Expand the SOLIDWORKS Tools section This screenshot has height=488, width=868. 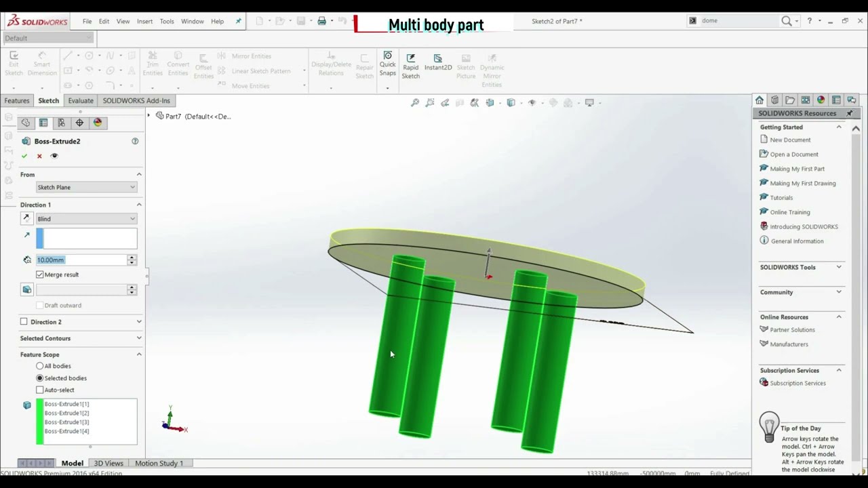point(839,267)
